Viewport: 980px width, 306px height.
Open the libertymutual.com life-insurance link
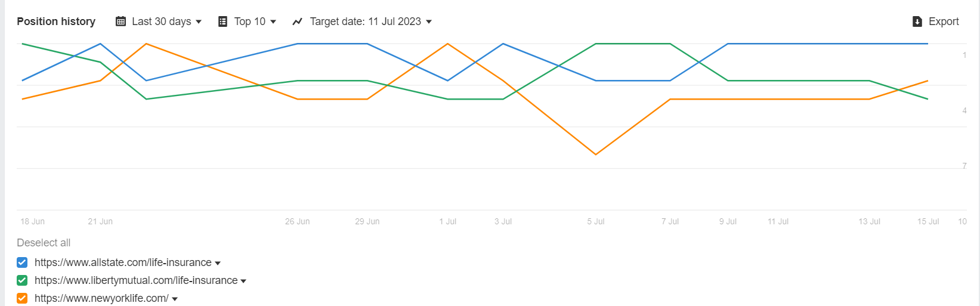pyautogui.click(x=136, y=280)
